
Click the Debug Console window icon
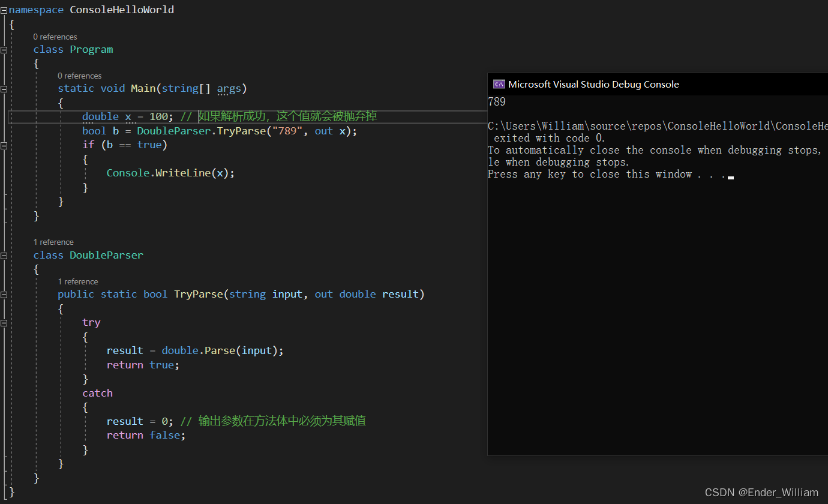click(498, 85)
